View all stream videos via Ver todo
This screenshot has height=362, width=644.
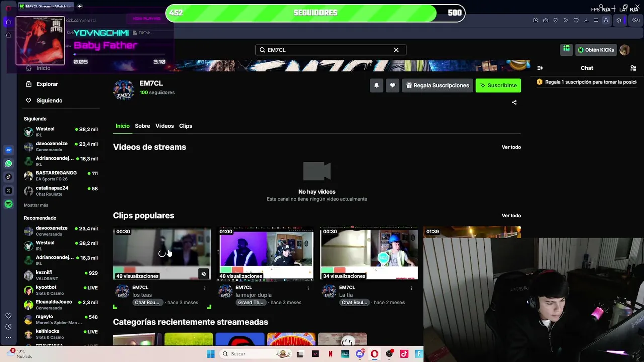coord(511,147)
